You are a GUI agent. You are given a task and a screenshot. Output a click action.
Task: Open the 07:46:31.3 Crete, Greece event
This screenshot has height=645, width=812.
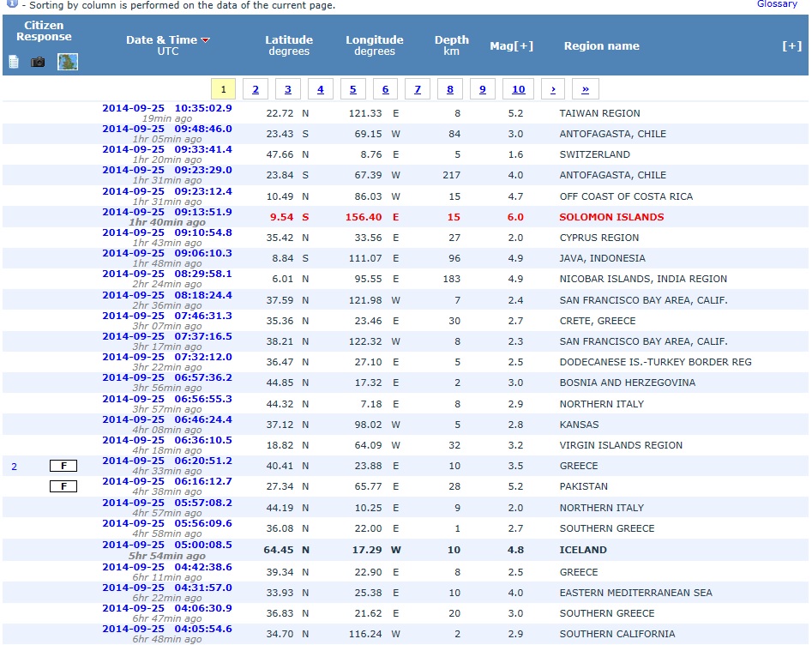pyautogui.click(x=166, y=316)
